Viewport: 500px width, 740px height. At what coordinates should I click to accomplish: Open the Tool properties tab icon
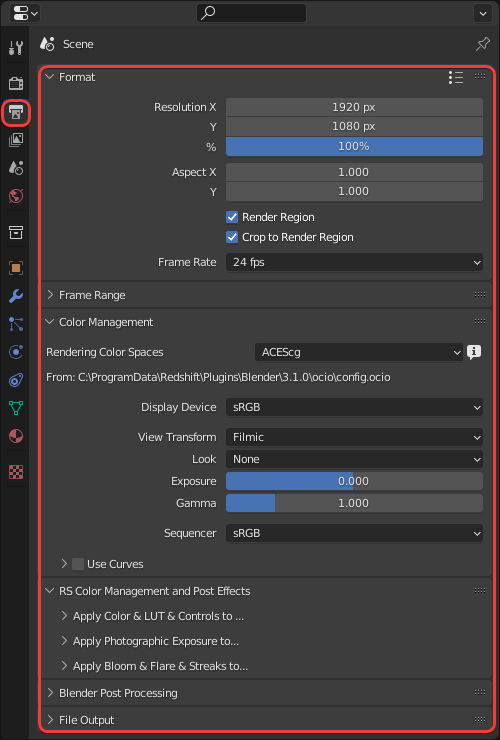click(x=16, y=47)
